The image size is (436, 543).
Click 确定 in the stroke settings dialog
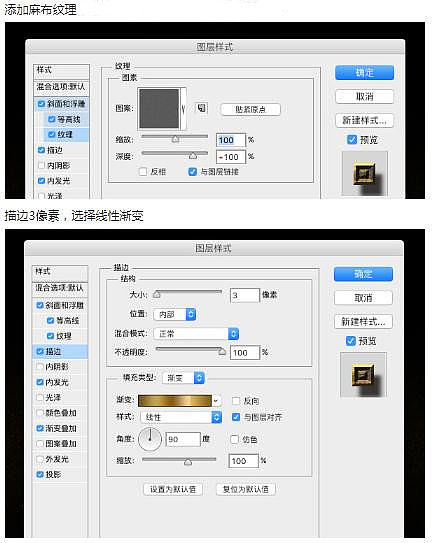pos(363,274)
